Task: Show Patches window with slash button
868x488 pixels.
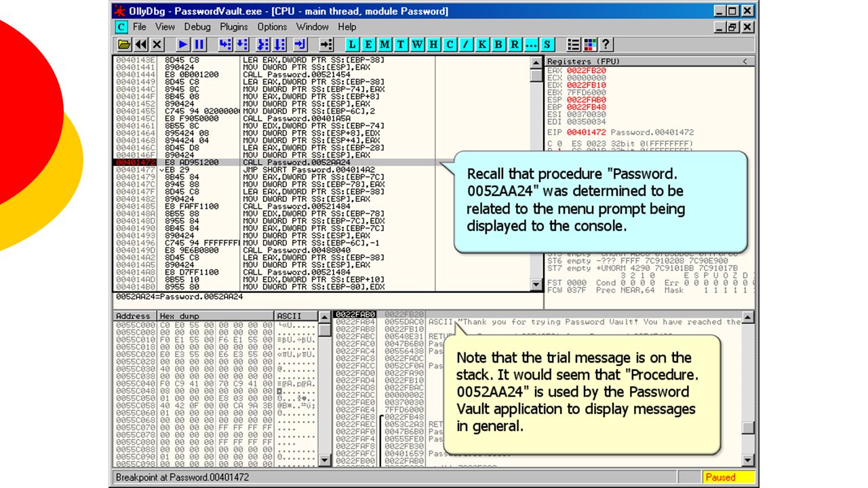Action: pos(467,45)
